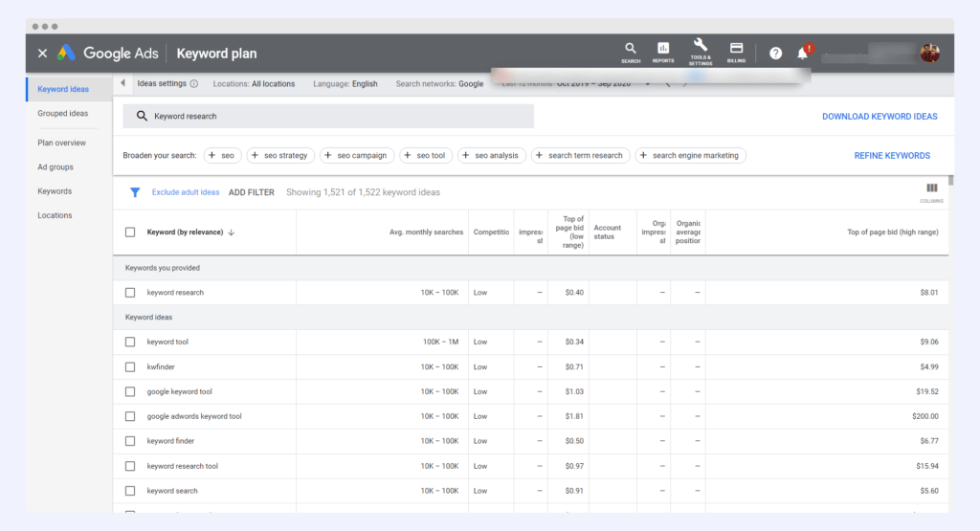Open Grouped ideas in sidebar
This screenshot has height=531, width=980.
pyautogui.click(x=62, y=113)
